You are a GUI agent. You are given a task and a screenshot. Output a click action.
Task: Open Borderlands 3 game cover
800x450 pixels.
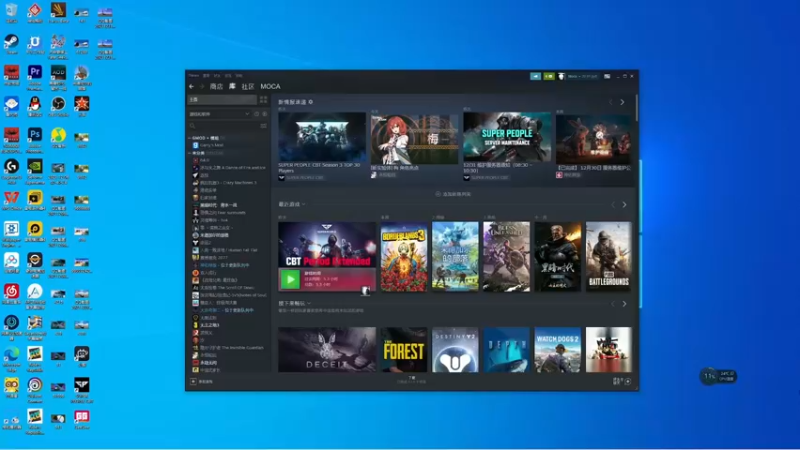coord(404,257)
